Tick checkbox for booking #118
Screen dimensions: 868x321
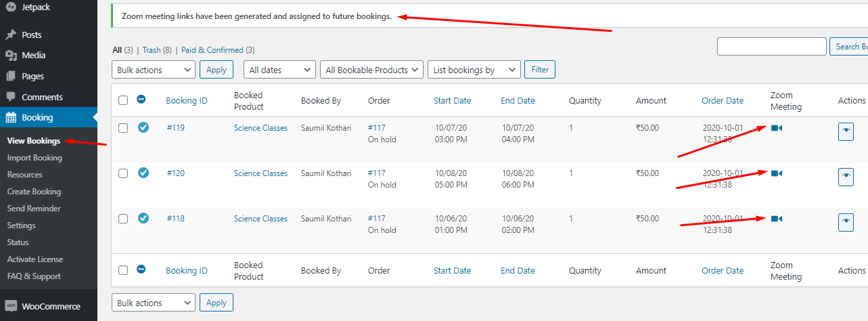(x=123, y=219)
